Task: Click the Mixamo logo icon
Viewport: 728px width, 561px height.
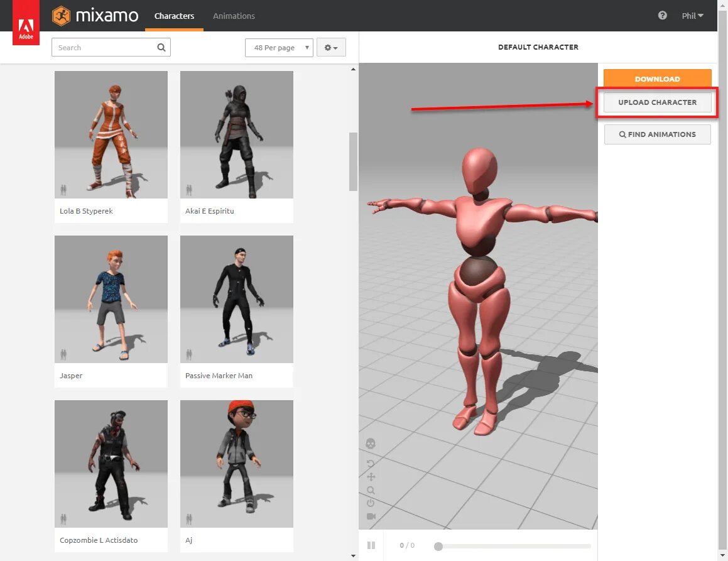Action: coord(62,16)
